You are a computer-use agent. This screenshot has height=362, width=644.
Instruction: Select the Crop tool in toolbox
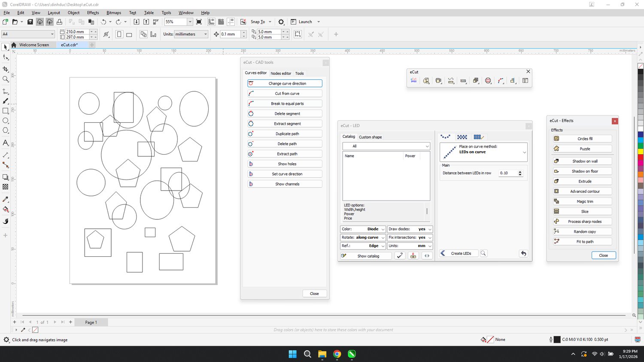[x=6, y=69]
